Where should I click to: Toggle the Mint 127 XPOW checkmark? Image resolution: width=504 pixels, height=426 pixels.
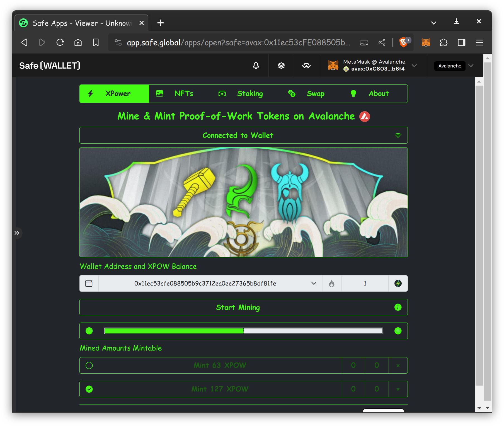click(89, 389)
